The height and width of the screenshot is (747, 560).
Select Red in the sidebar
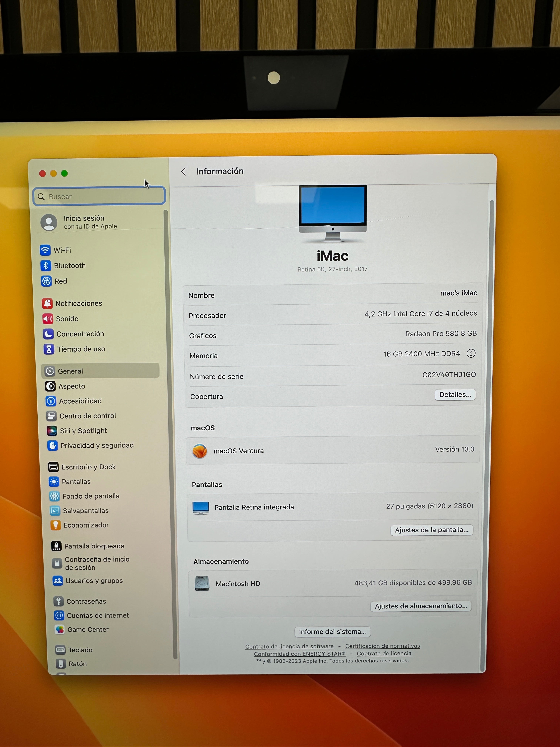coord(61,281)
